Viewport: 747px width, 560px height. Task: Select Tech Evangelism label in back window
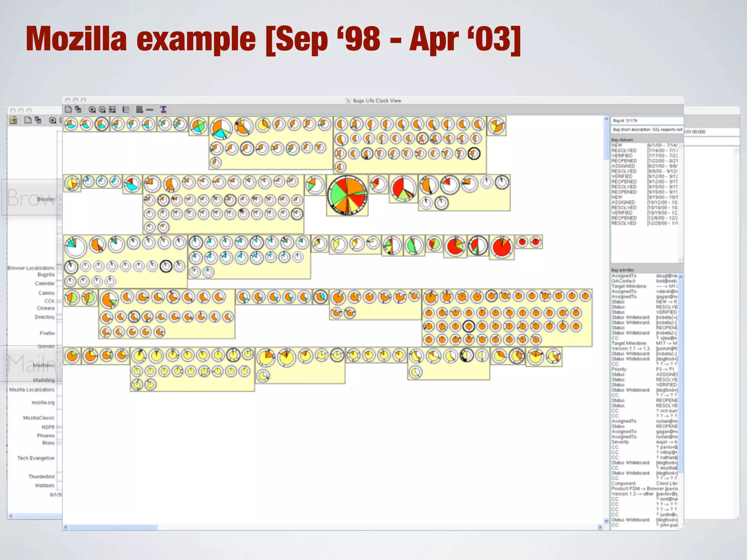click(36, 458)
